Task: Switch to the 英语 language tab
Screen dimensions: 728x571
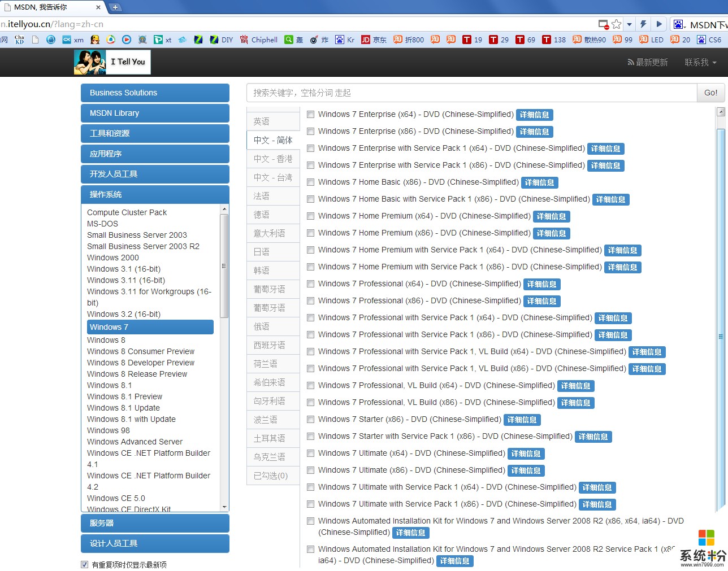Action: click(273, 121)
